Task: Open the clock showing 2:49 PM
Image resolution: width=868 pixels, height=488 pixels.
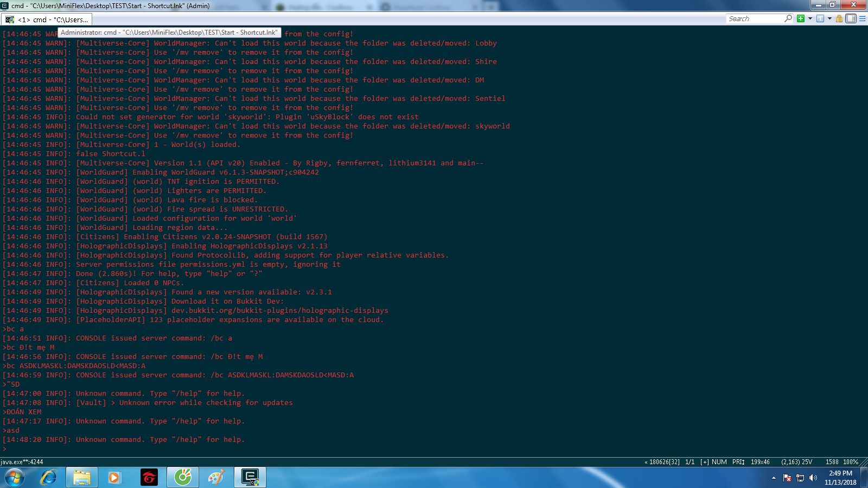Action: tap(840, 478)
